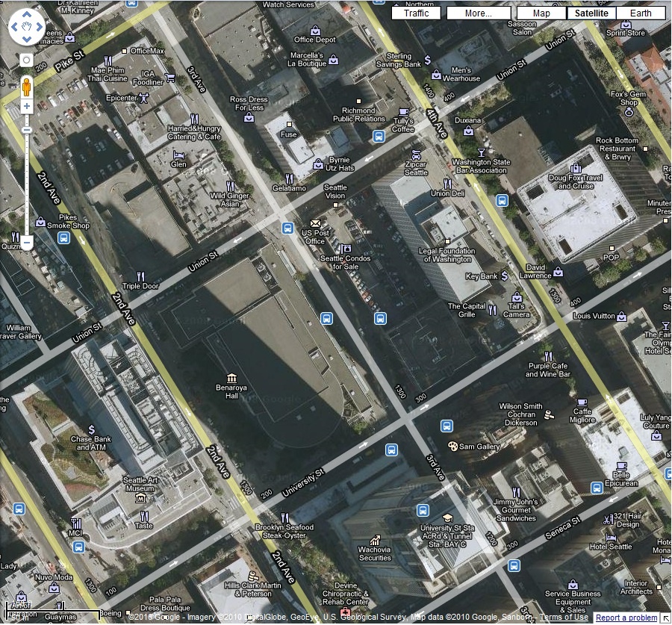Screen dimensions: 672x625
Task: Pan the map right with the arrow
Action: click(x=39, y=27)
